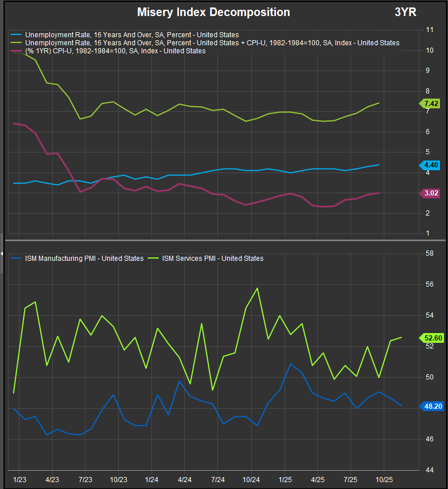Click the ISM Services PMI legend label
448x489 pixels.
213,259
